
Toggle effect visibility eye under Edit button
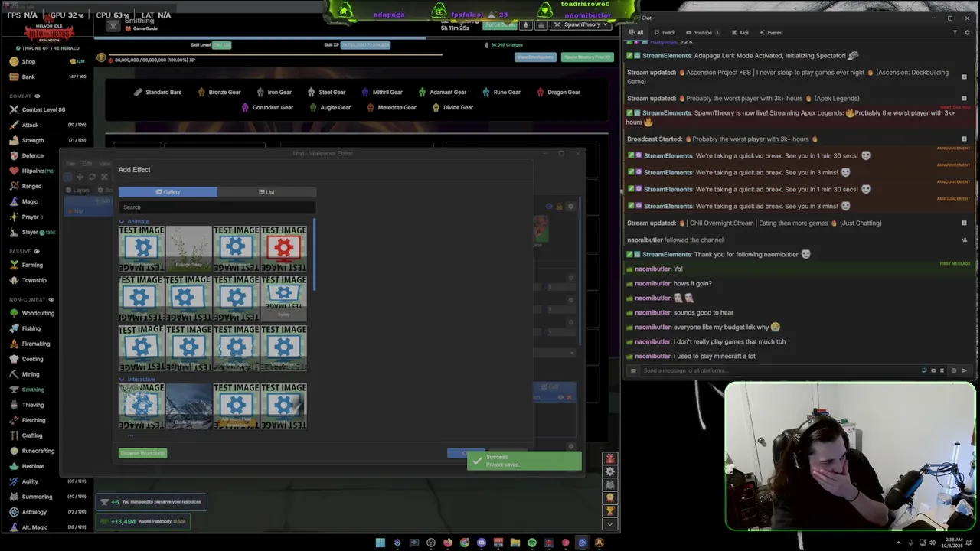560,397
